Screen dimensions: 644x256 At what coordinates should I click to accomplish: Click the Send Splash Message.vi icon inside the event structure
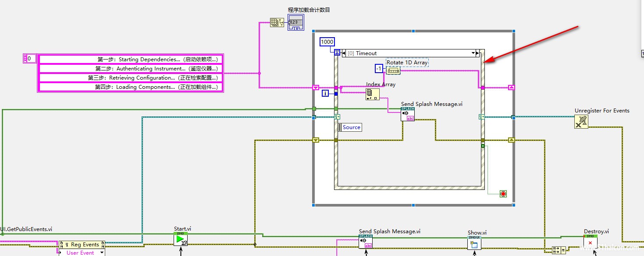[408, 114]
